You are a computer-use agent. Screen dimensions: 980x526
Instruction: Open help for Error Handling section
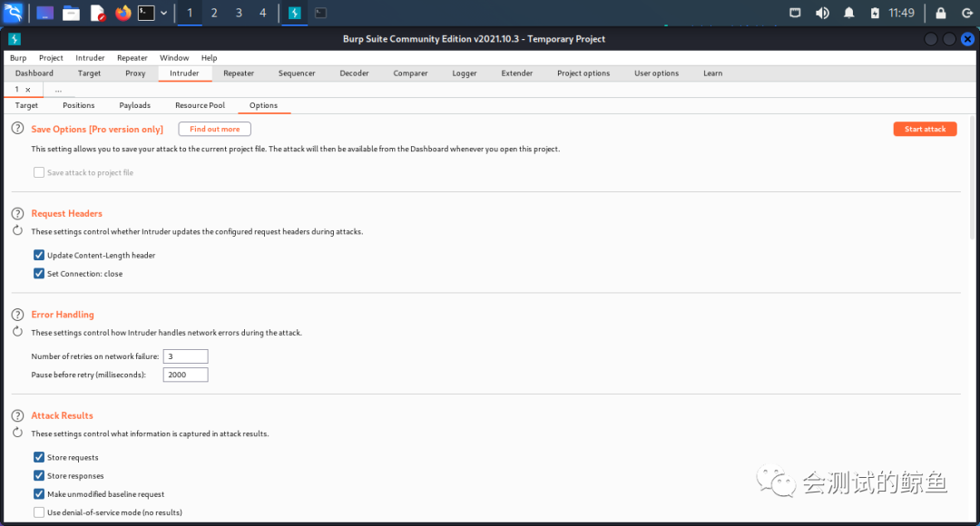coord(17,315)
